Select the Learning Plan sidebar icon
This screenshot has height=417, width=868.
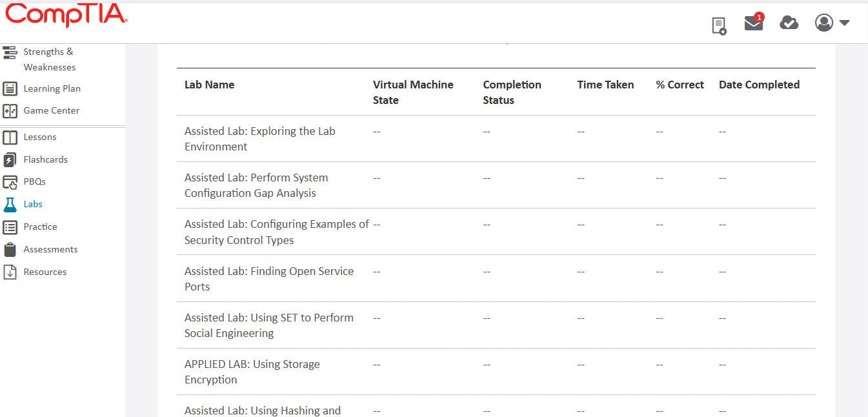(10, 88)
